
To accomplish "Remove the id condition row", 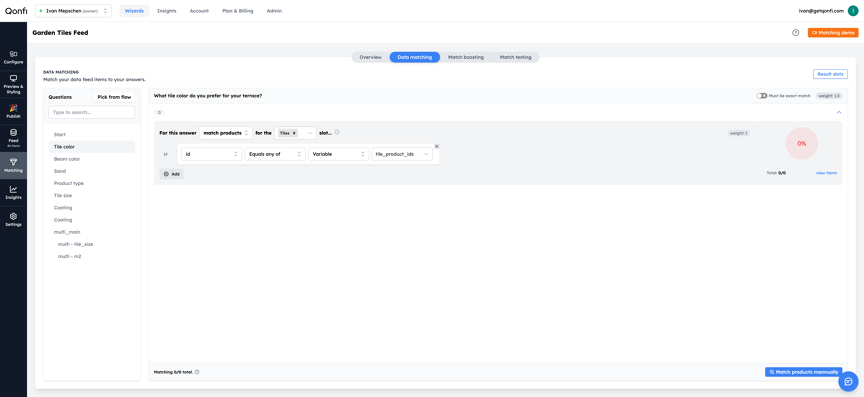I will (436, 146).
